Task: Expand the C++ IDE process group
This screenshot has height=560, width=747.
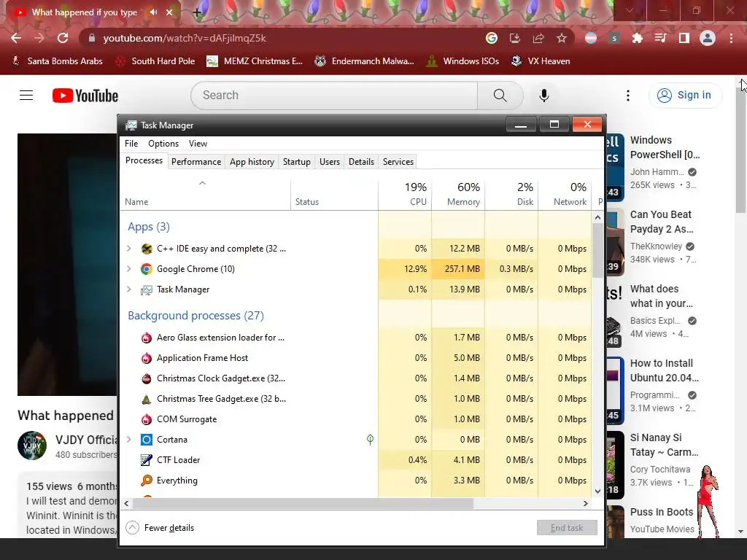Action: click(x=128, y=249)
